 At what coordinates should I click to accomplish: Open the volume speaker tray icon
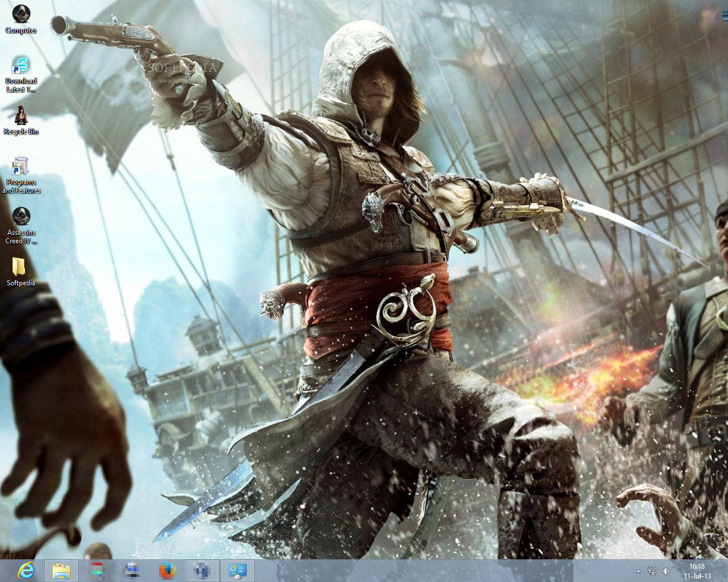(x=666, y=571)
